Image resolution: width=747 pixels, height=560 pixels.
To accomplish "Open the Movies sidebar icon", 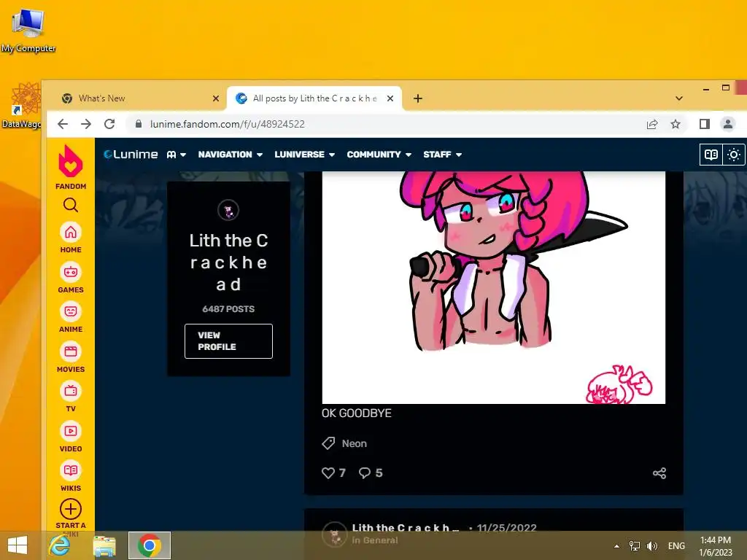I will (71, 352).
